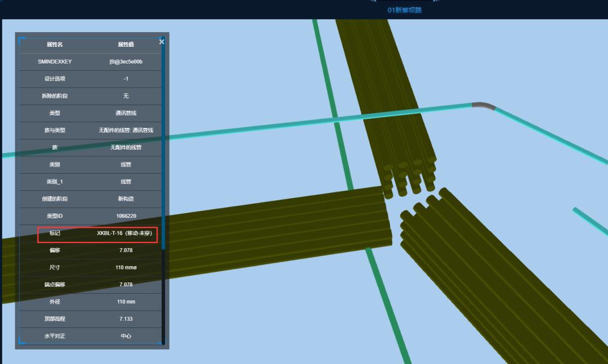The height and width of the screenshot is (364, 608).
Task: Select the 水平对正 row showing 中心
Action: click(x=90, y=336)
